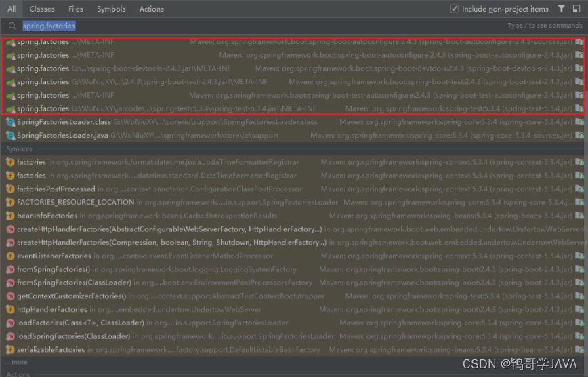Select serializableFactories symbol
The width and height of the screenshot is (588, 377).
pos(294,350)
